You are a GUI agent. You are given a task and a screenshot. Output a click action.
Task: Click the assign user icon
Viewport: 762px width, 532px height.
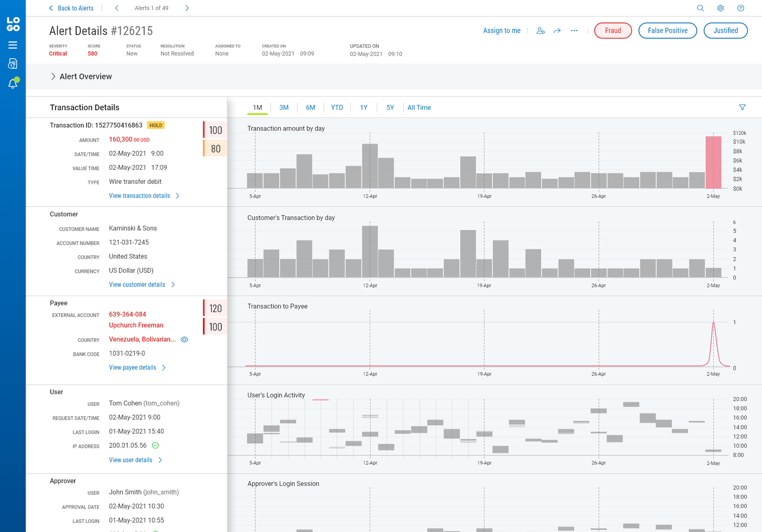(540, 31)
